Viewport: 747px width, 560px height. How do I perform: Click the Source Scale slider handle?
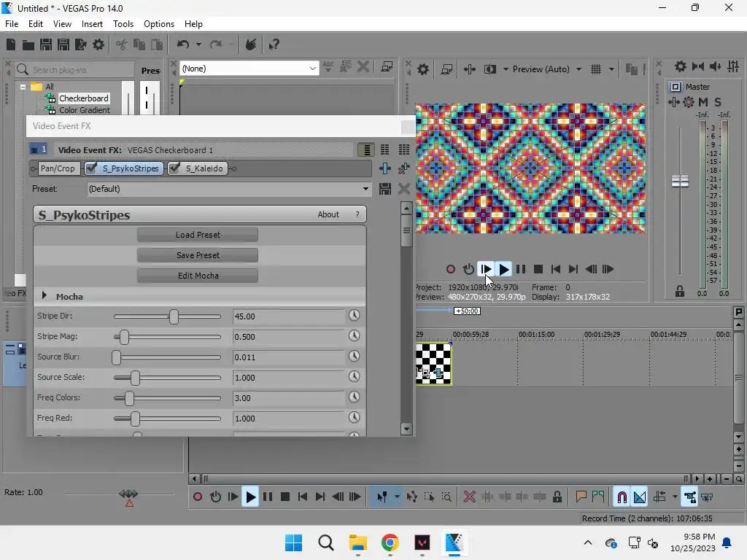click(x=135, y=378)
